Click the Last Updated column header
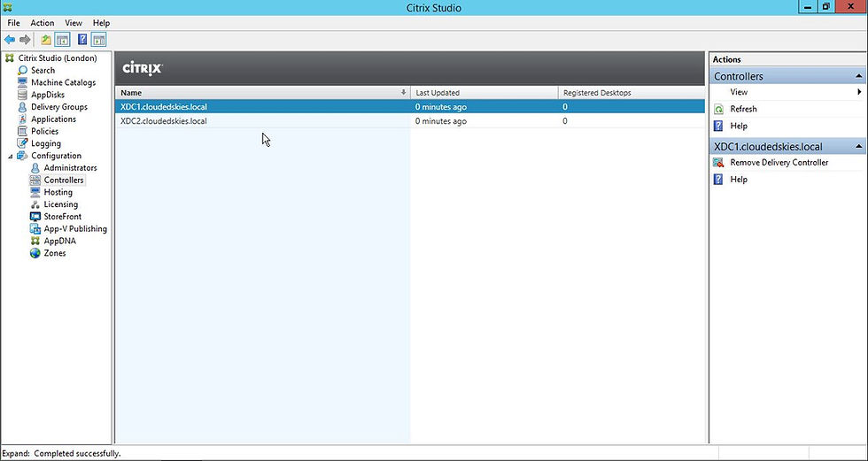Screen dimensions: 868x461 pyautogui.click(x=484, y=93)
